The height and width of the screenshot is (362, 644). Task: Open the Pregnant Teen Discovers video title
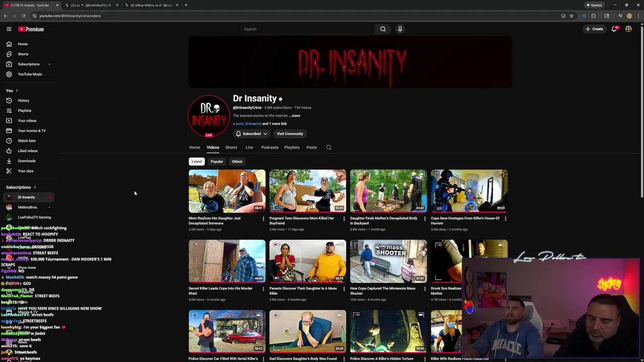coord(302,221)
